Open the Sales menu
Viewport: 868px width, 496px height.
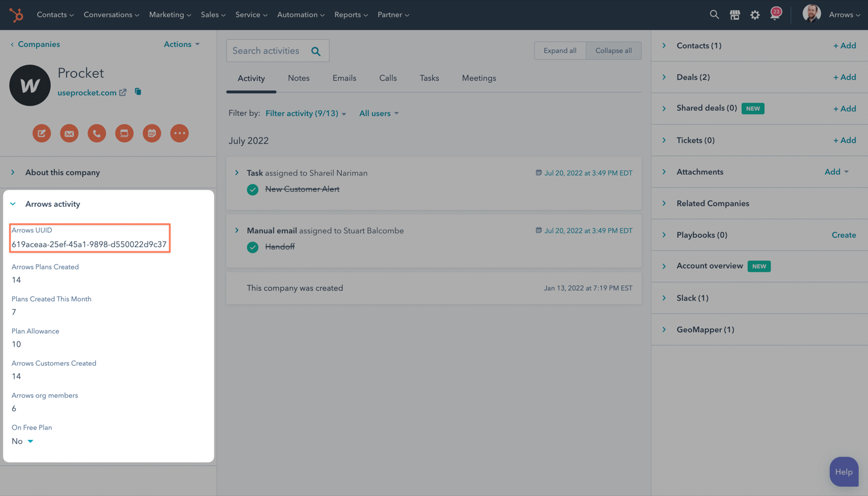(213, 14)
